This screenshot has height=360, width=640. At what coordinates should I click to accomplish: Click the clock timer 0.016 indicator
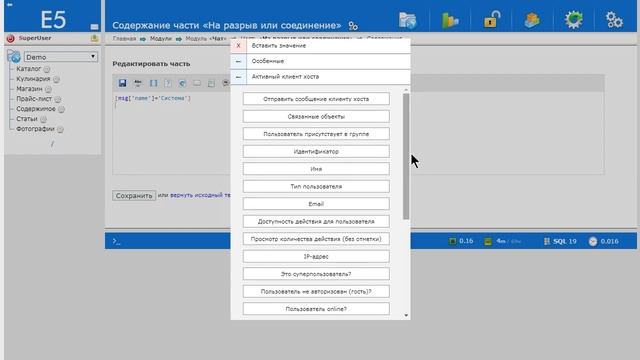pyautogui.click(x=604, y=242)
